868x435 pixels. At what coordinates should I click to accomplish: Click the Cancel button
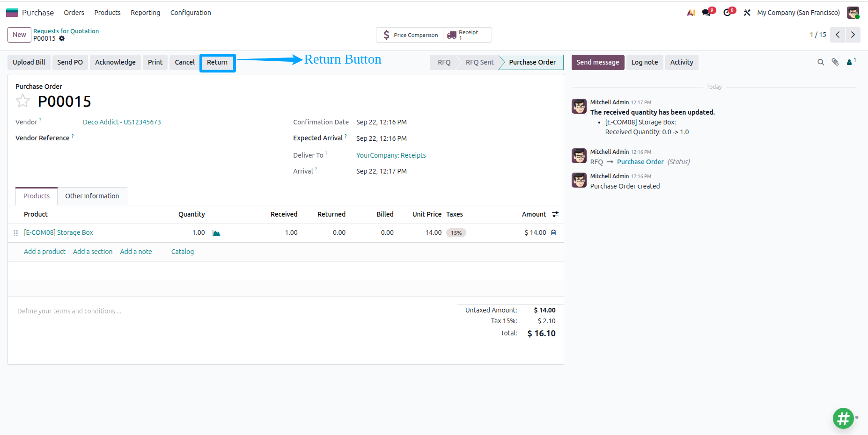click(x=184, y=62)
